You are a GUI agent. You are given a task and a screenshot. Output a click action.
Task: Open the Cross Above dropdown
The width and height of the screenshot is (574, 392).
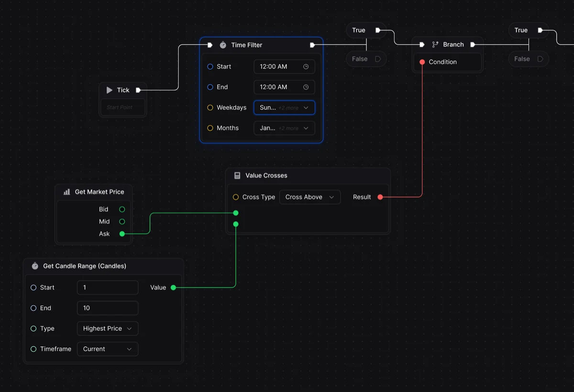click(x=310, y=197)
